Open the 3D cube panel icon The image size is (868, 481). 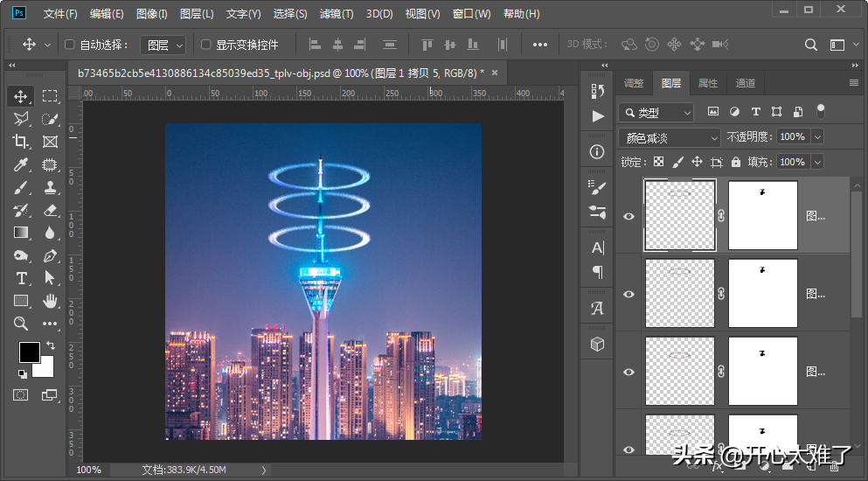coord(597,344)
